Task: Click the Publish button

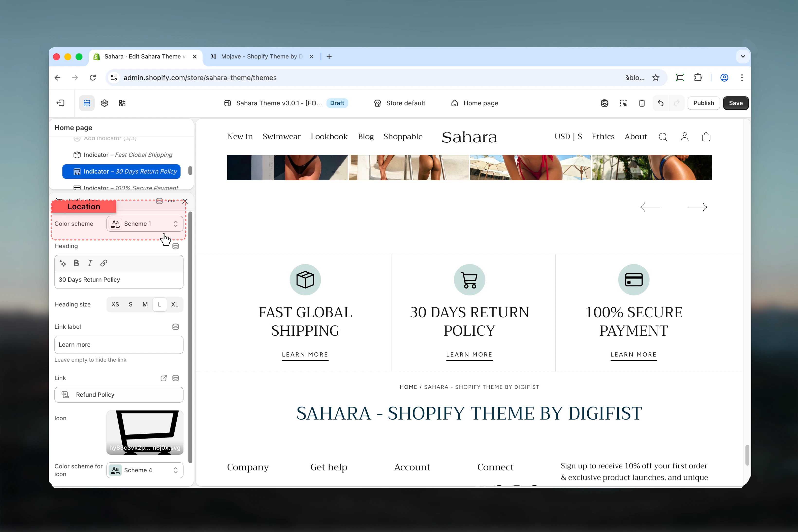Action: click(703, 103)
